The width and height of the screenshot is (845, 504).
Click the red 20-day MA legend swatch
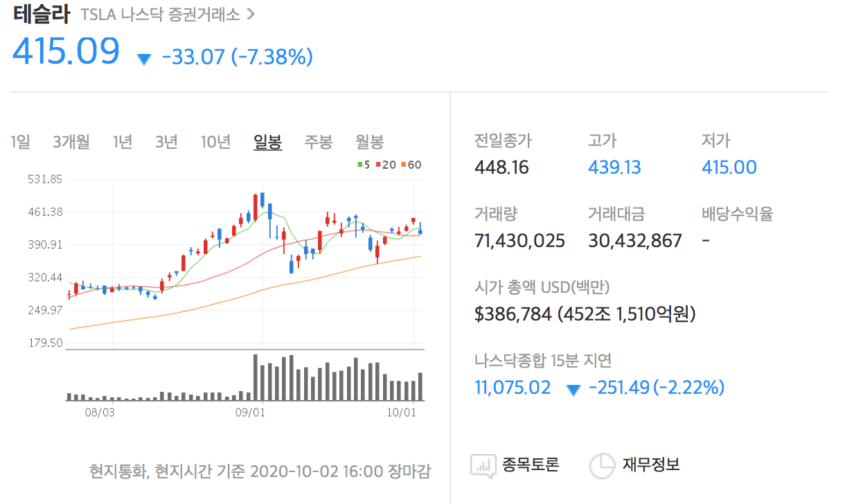tap(378, 165)
